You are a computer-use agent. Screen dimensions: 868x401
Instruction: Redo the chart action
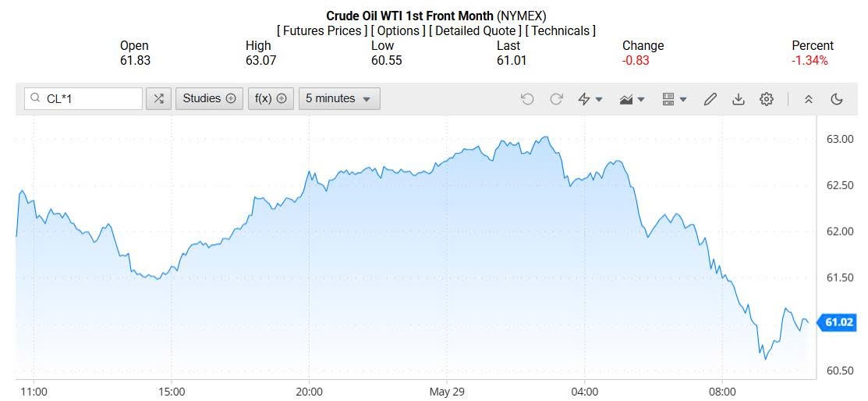(x=556, y=99)
